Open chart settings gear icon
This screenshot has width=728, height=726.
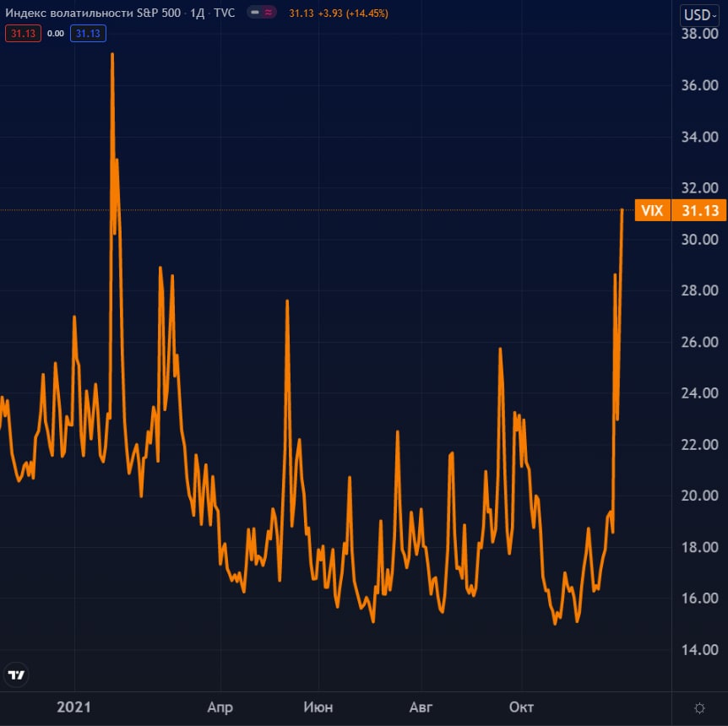coord(699,708)
